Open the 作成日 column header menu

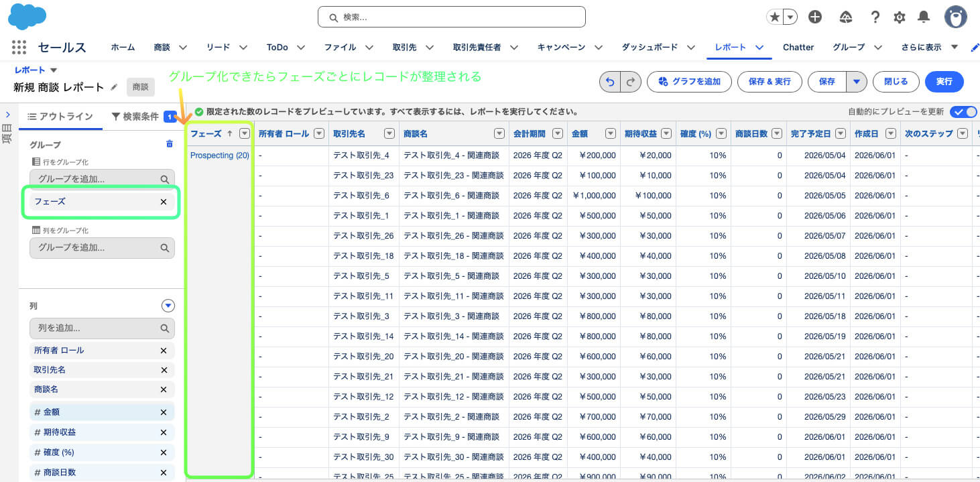890,133
